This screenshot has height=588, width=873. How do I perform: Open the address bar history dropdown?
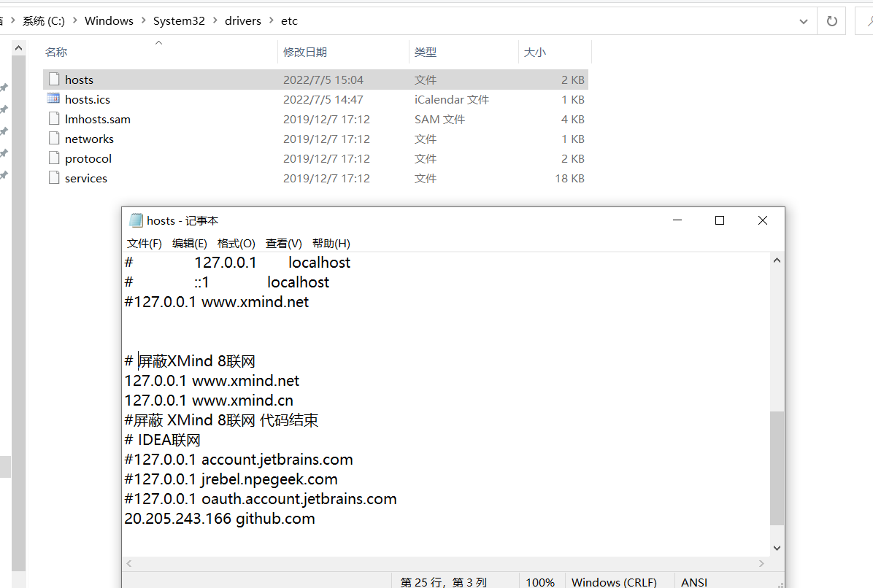pos(804,21)
